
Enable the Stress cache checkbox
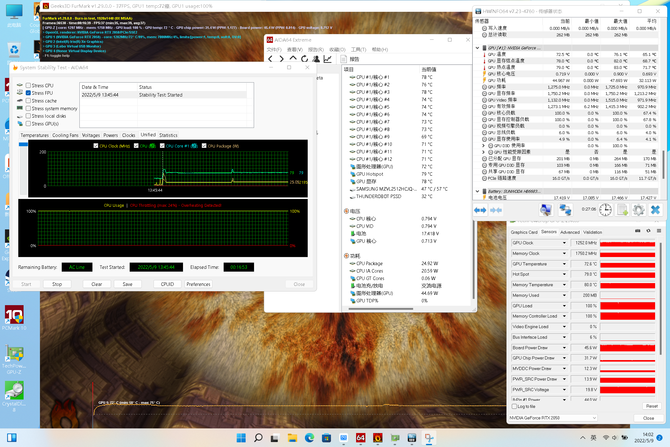[28, 101]
